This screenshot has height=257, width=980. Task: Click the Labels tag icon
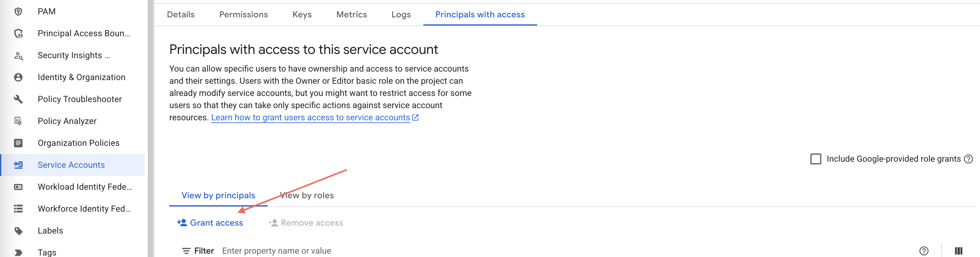point(18,231)
